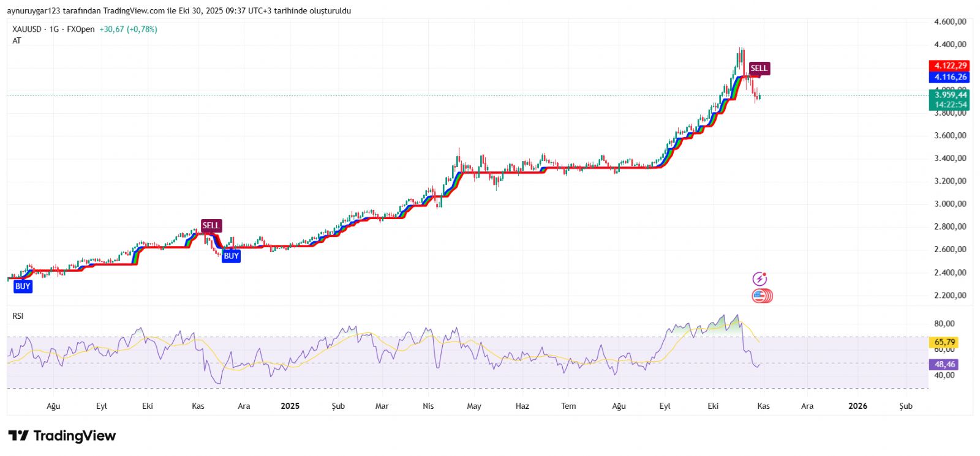This screenshot has width=980, height=456.
Task: Click the SELL signal near the October peak
Action: (759, 69)
